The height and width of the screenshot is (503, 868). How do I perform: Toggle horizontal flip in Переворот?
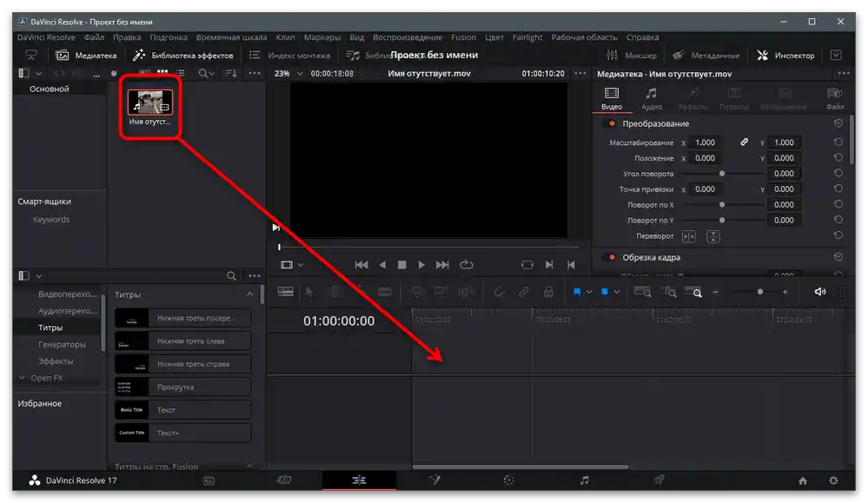[689, 236]
